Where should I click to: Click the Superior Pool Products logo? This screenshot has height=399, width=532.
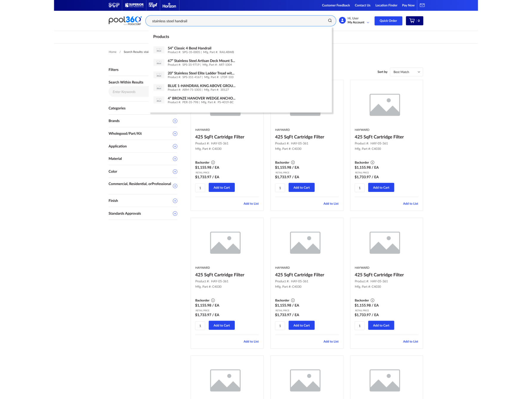click(134, 5)
